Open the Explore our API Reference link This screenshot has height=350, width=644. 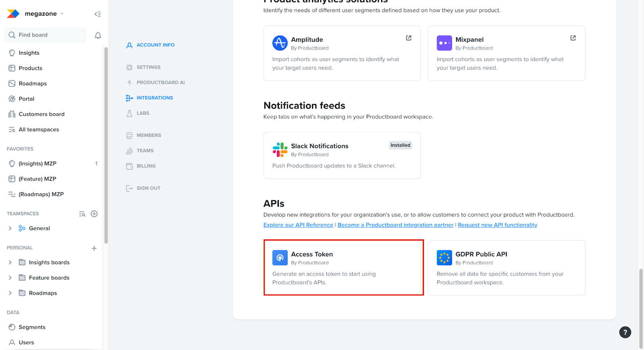(x=298, y=225)
